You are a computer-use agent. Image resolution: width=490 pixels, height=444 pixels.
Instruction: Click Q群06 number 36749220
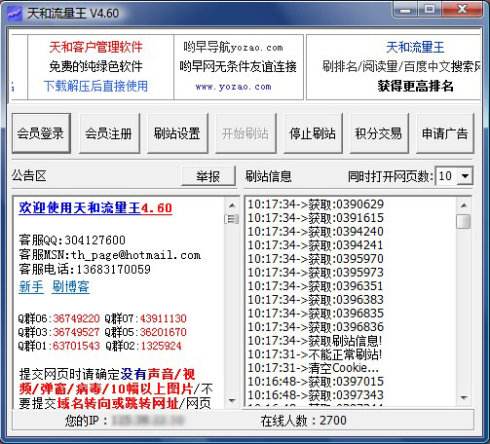[76, 319]
